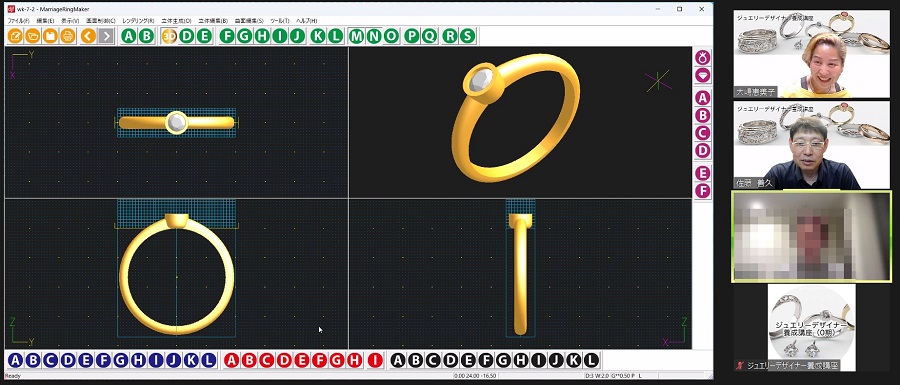The height and width of the screenshot is (385, 900).
Task: Toggle the green N toolbar button
Action: (x=374, y=36)
